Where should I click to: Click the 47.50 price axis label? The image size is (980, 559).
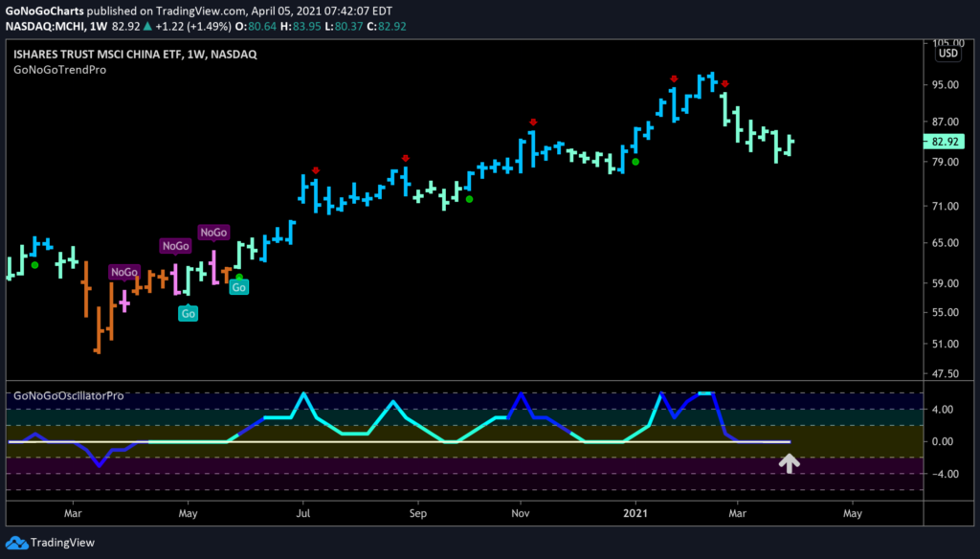coord(945,373)
